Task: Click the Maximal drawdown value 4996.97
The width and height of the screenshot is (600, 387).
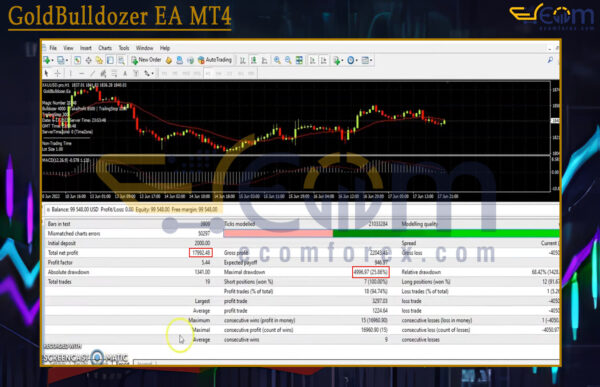Action: (370, 272)
